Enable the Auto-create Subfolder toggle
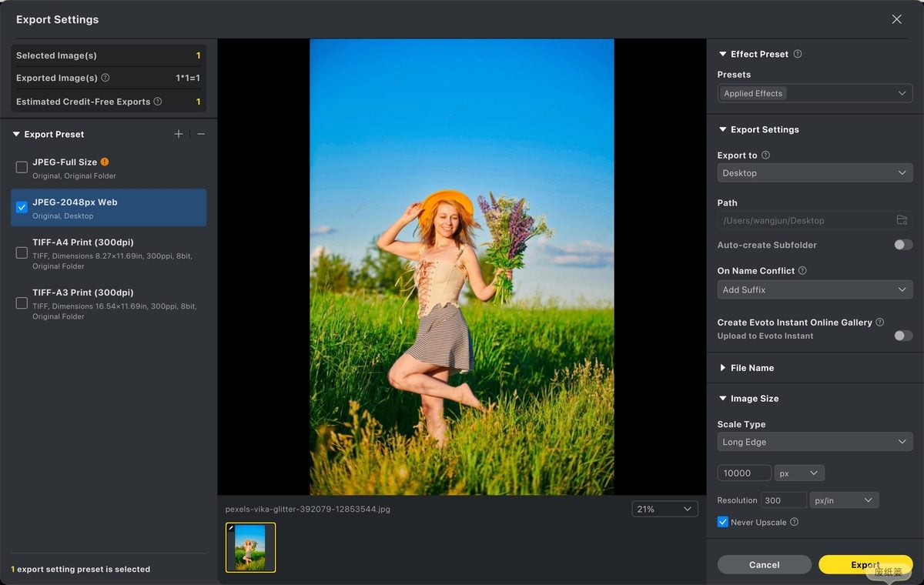The image size is (924, 585). point(903,245)
